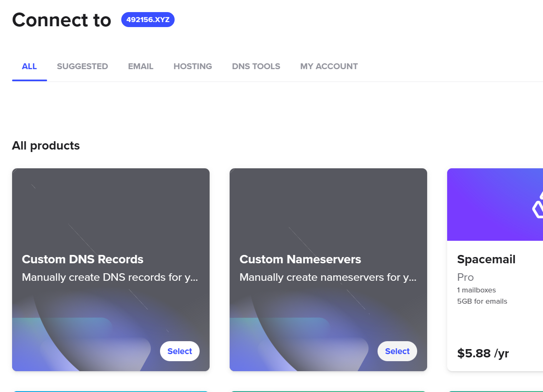Open the DNS TOOLS tab
The height and width of the screenshot is (392, 543).
tap(256, 67)
